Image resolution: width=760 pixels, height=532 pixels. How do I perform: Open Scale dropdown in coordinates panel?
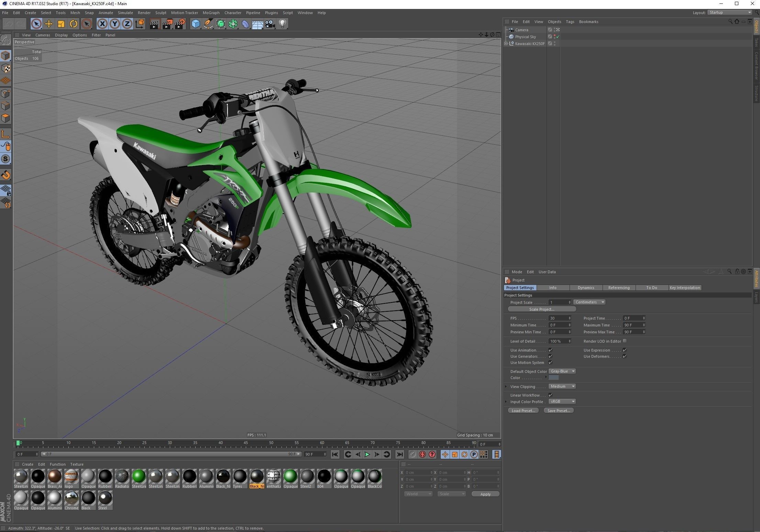coord(451,494)
